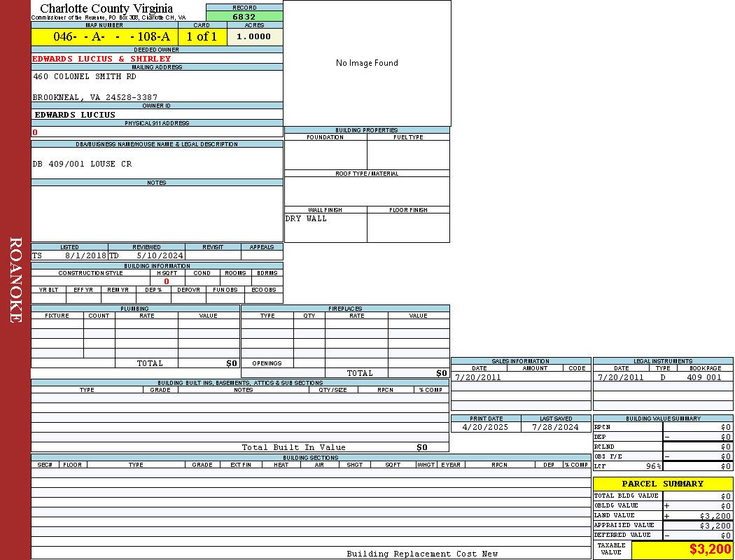Click the Brookneal, VA 24528-3387 address line
Image resolution: width=735 pixels, height=560 pixels.
coord(94,97)
